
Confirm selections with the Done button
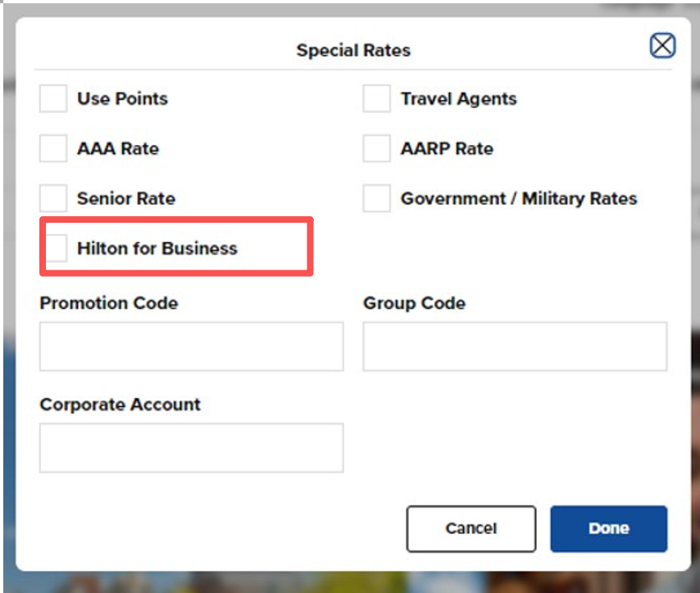tap(609, 529)
